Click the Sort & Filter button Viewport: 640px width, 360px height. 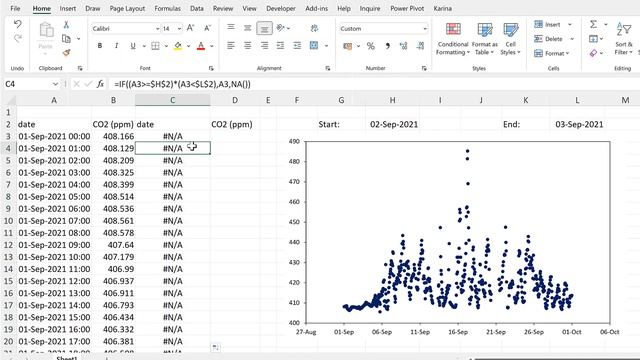[x=624, y=39]
